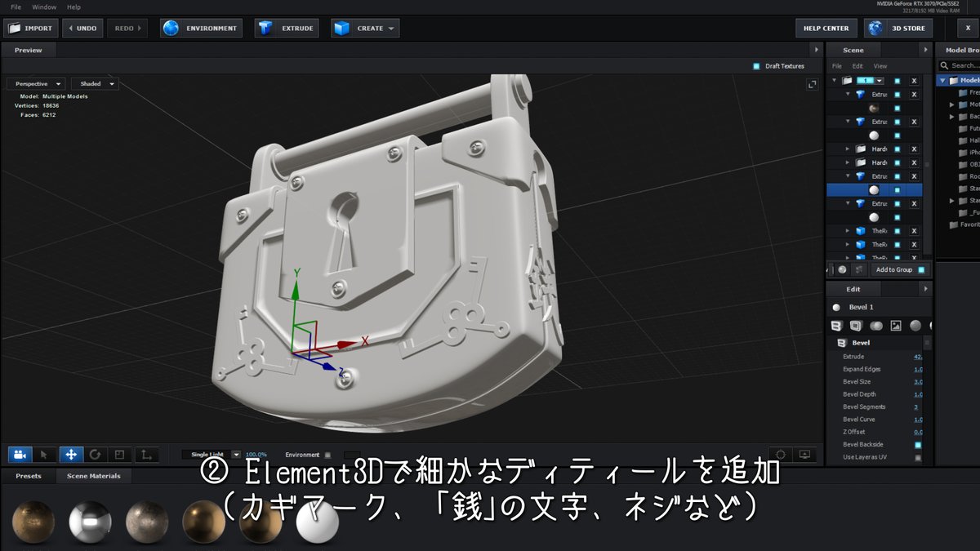Switch to the Scene Materials tab
This screenshot has height=551, width=980.
pyautogui.click(x=93, y=476)
